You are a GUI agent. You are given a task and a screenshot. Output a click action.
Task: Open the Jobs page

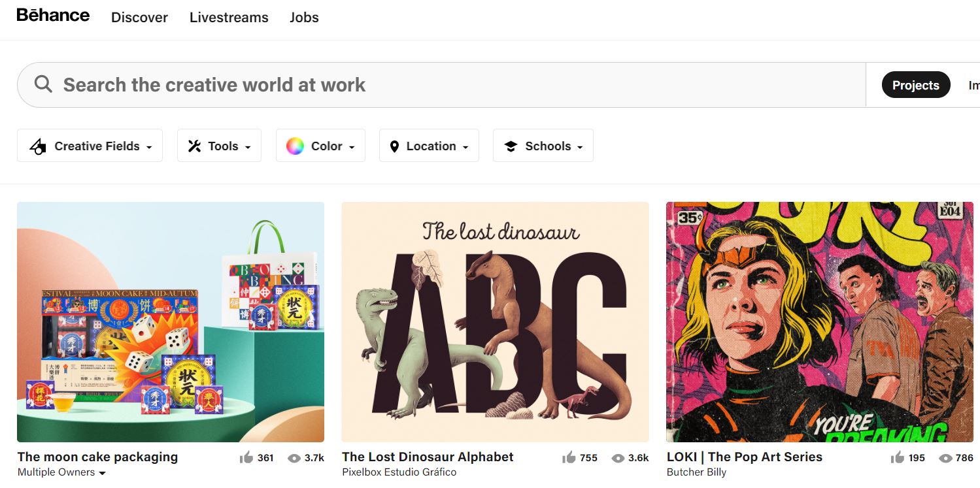click(304, 18)
